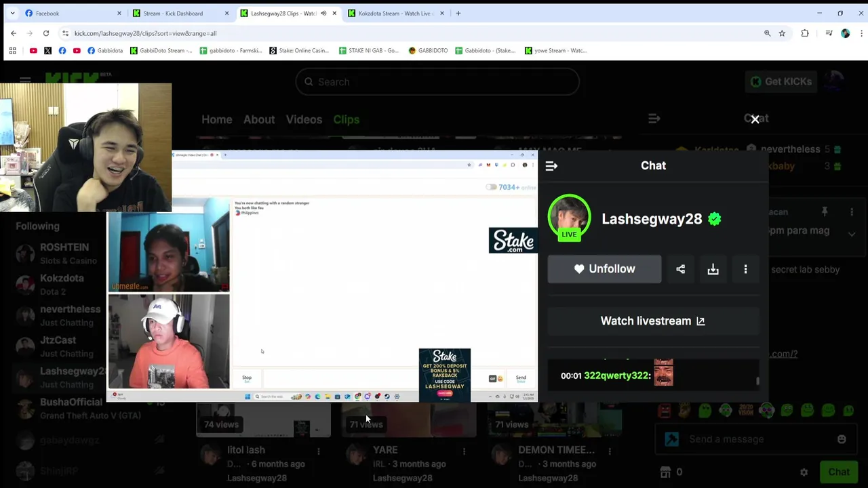
Task: Open the browser profile avatar
Action: 846,33
